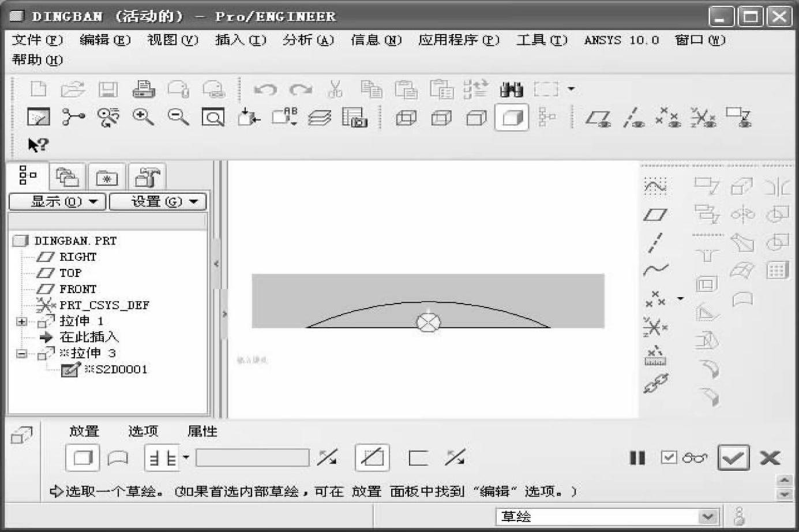The image size is (799, 532).
Task: Open the 设置 dropdown in model tree
Action: pos(157,201)
